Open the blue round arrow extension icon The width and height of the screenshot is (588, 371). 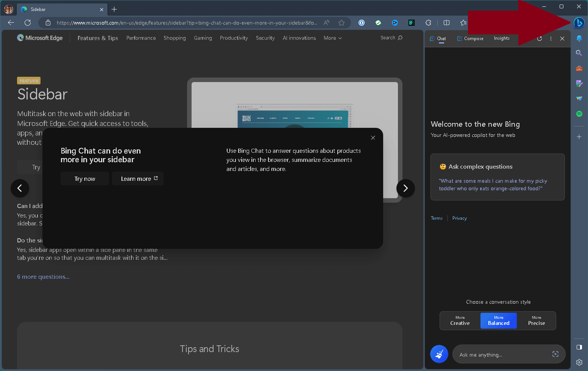tap(395, 23)
